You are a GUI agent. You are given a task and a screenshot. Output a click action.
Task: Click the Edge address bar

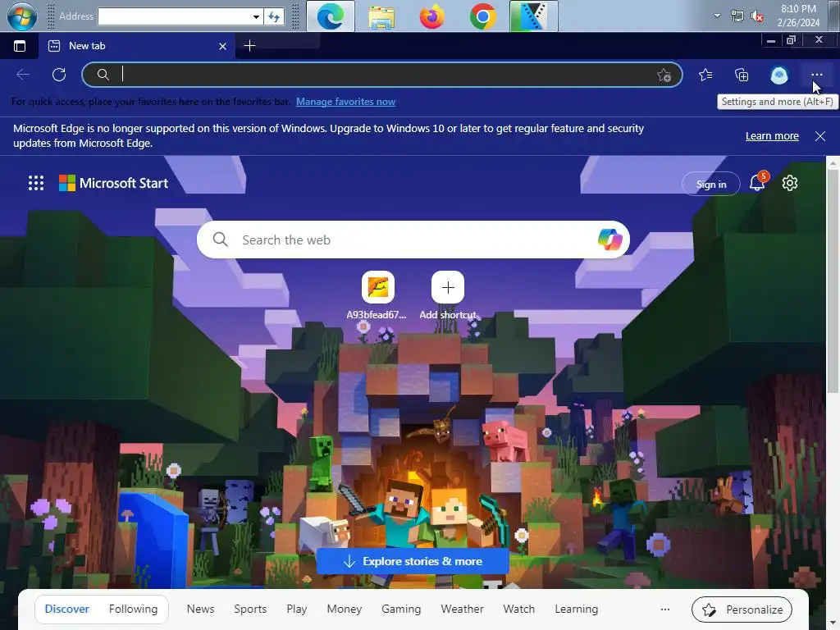[382, 75]
